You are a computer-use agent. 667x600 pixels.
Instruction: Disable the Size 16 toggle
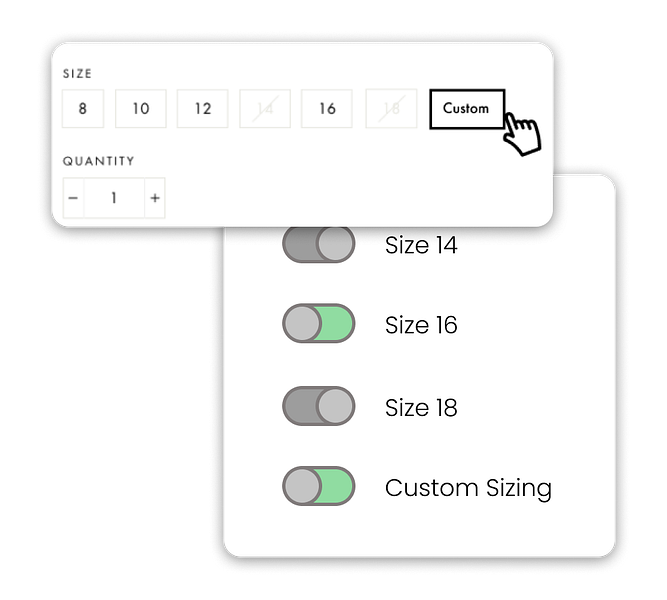319,323
